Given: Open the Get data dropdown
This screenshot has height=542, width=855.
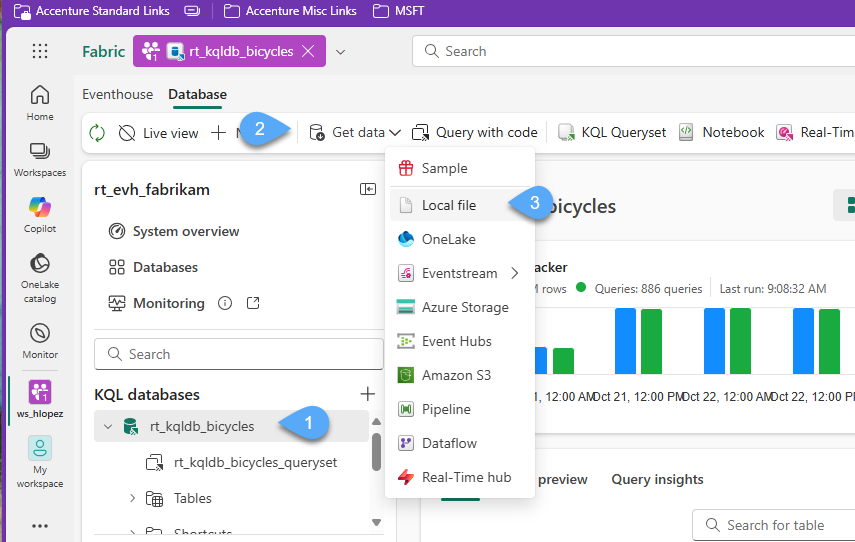Looking at the screenshot, I should click(x=355, y=133).
